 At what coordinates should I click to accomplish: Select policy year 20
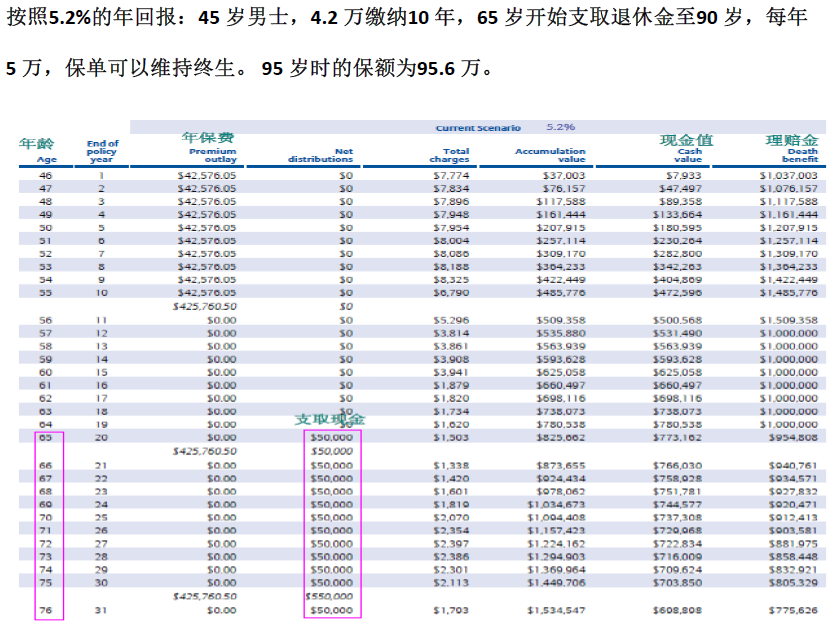[101, 438]
